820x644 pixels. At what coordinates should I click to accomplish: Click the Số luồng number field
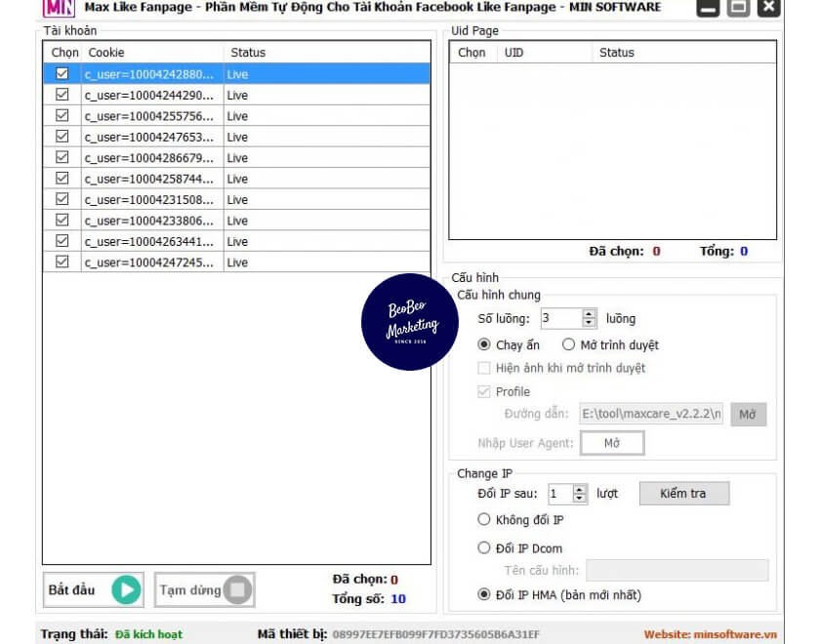tap(559, 318)
